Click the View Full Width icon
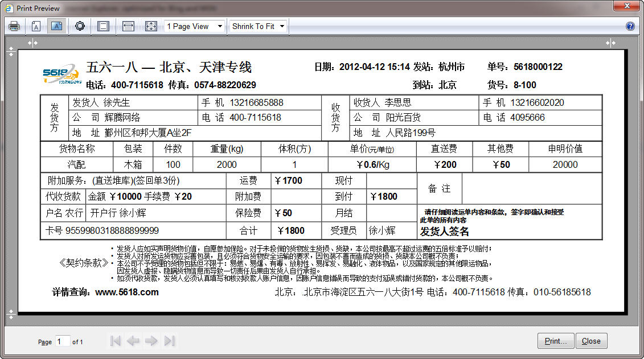 128,26
